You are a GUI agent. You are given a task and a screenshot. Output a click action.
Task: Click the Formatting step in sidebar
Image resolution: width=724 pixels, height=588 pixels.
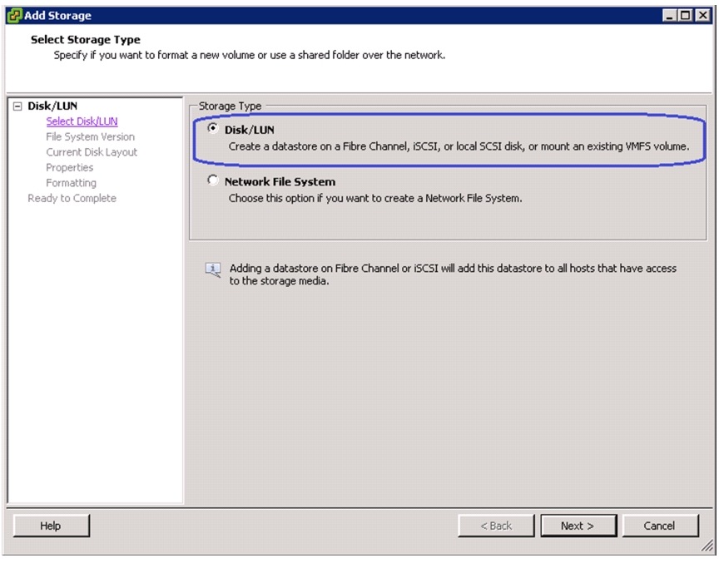[71, 183]
